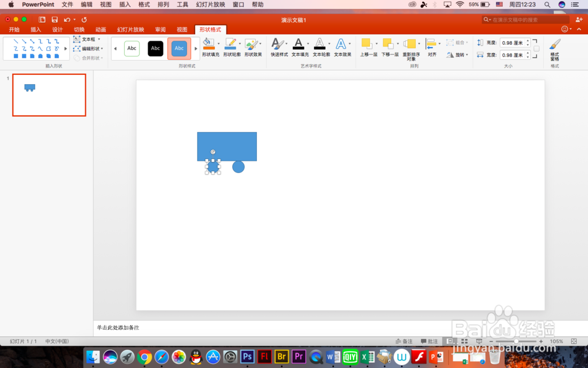Click the Redo/repeat icon
The width and height of the screenshot is (588, 368).
84,19
